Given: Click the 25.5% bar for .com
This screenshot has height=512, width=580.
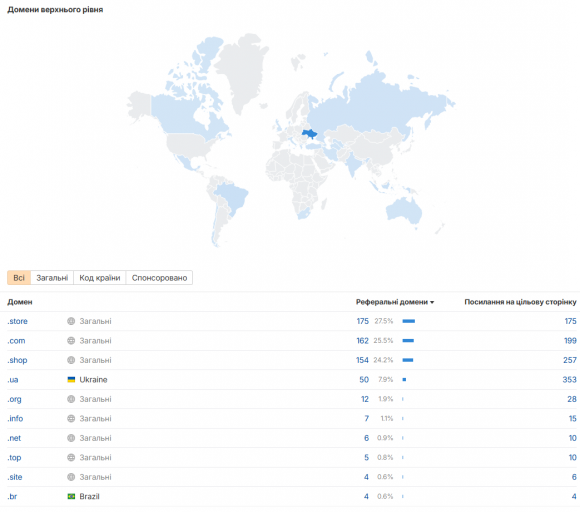Looking at the screenshot, I should [x=408, y=341].
